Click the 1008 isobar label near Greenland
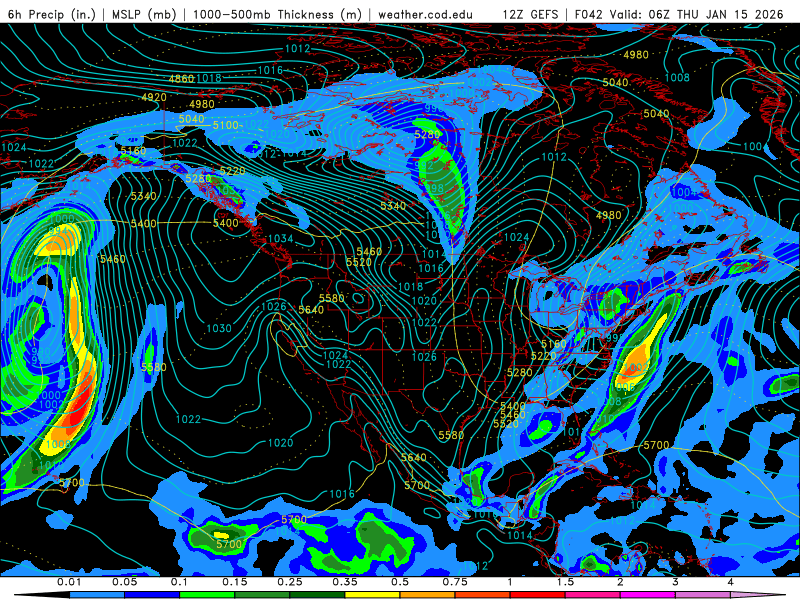The image size is (800, 600). point(677,78)
